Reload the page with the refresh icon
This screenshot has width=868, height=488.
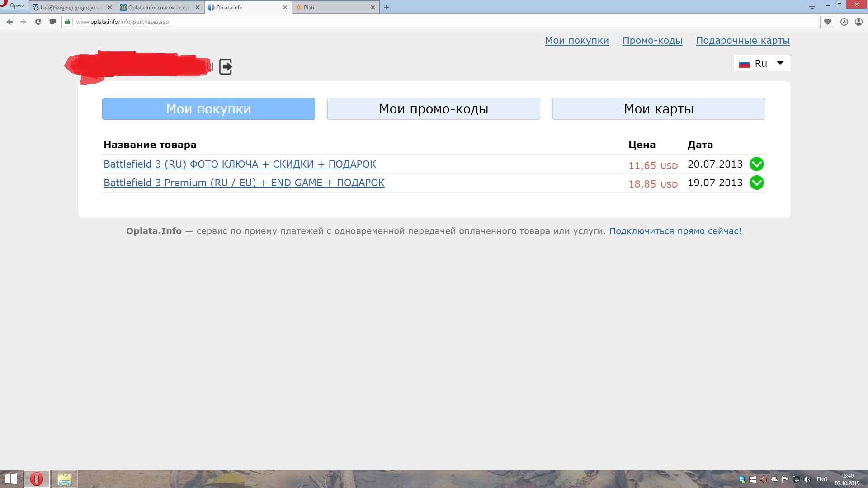pyautogui.click(x=38, y=22)
